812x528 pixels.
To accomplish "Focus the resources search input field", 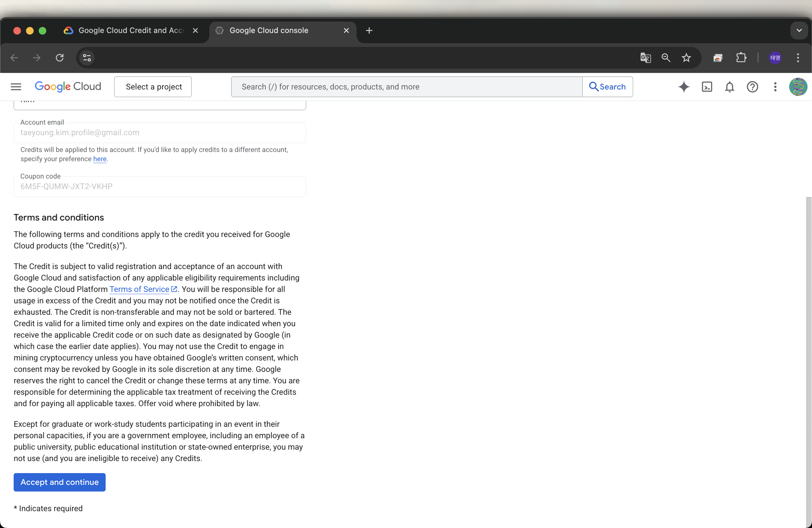I will pyautogui.click(x=407, y=87).
